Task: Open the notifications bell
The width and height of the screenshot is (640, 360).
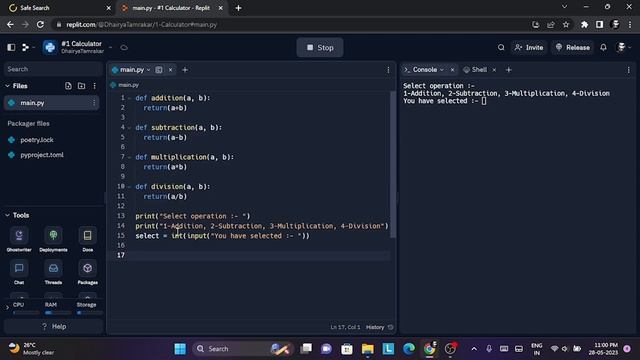Action: [603, 47]
